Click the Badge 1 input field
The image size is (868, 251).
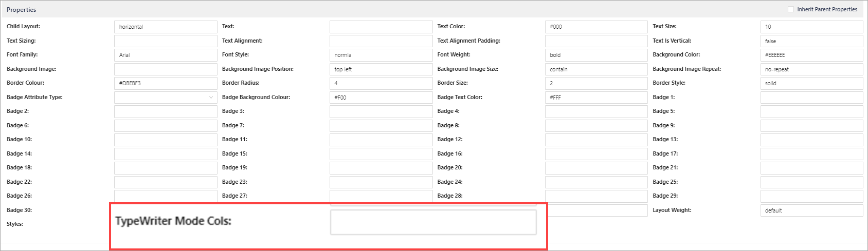[x=811, y=97]
